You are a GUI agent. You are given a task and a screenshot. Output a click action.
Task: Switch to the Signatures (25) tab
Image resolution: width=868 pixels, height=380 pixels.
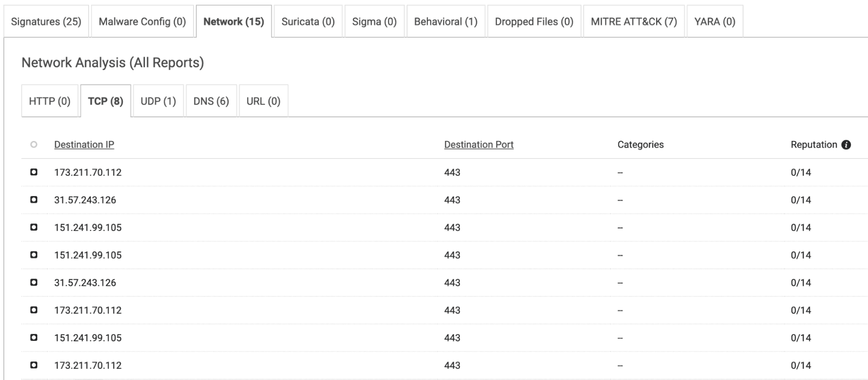click(x=46, y=20)
